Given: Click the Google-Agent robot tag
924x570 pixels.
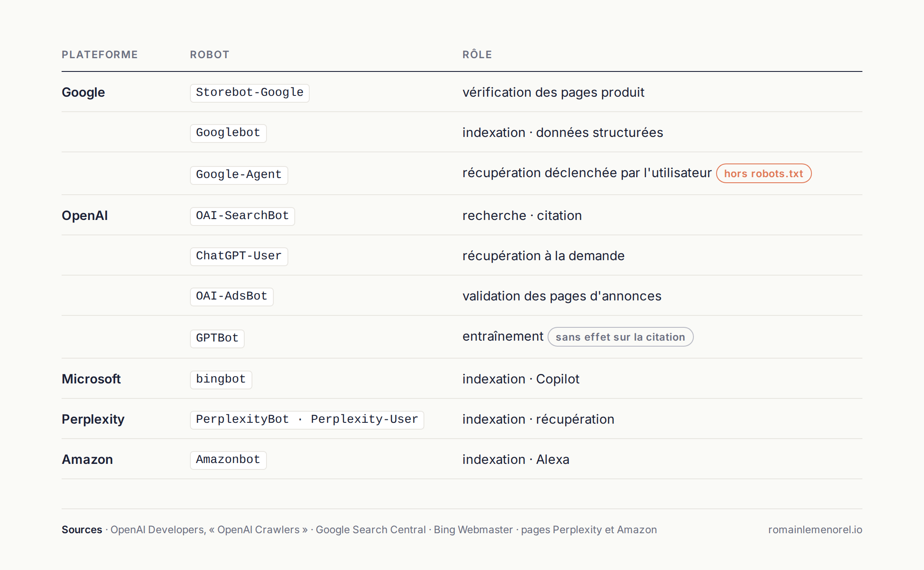Looking at the screenshot, I should (x=239, y=175).
